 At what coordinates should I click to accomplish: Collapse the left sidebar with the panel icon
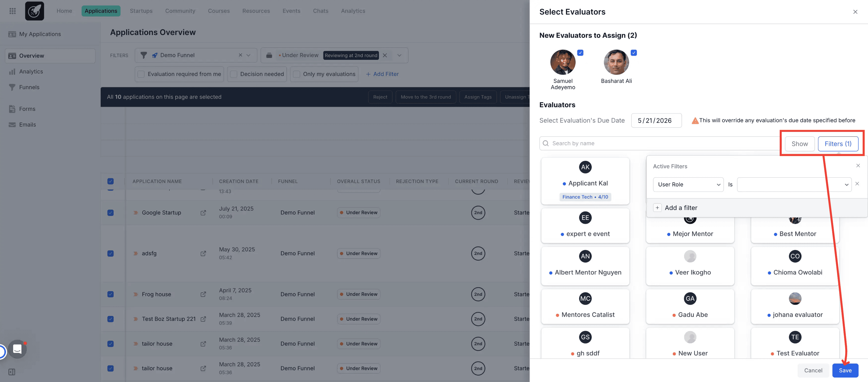click(12, 372)
